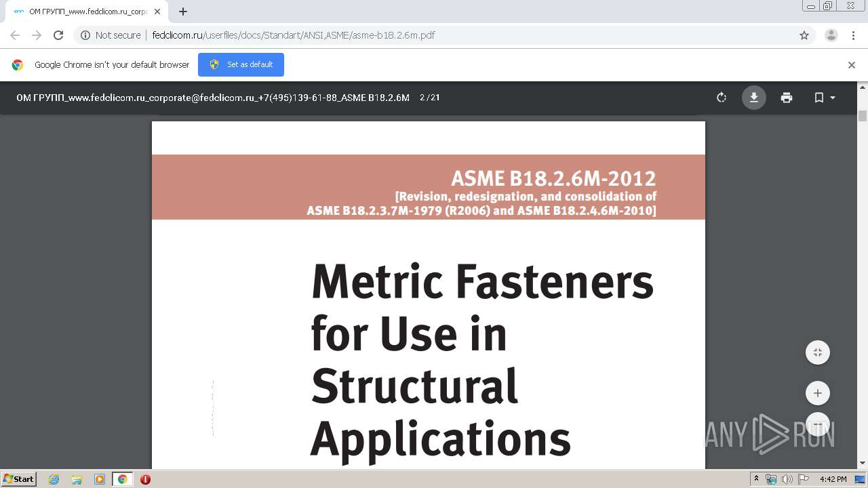Click the PDF document title in toolbar

(213, 98)
